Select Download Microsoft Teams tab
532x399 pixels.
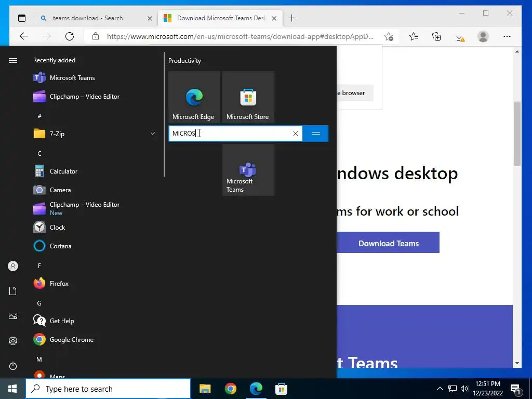[221, 18]
